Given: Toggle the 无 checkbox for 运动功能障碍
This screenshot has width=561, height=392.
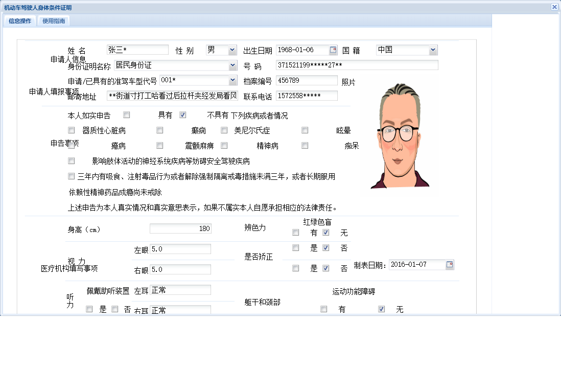Looking at the screenshot, I should coord(381,309).
